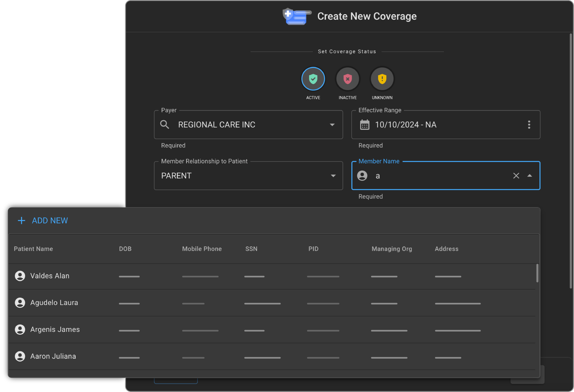Clear the Member Name field with X
Screen dimensions: 574x392
point(516,176)
